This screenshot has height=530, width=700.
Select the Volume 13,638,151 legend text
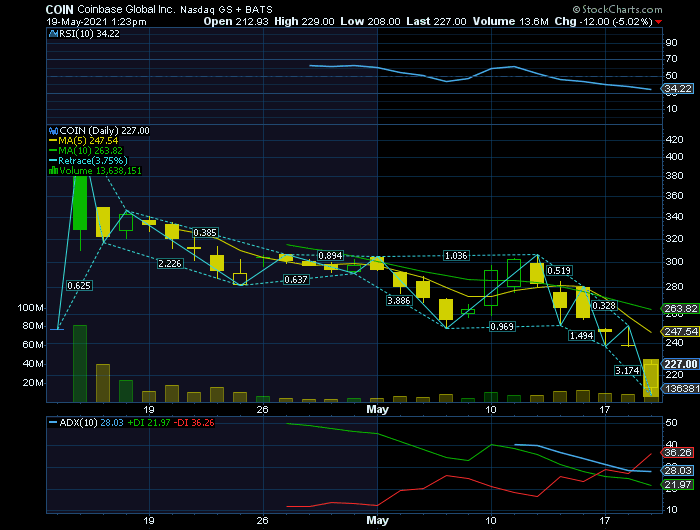point(100,171)
